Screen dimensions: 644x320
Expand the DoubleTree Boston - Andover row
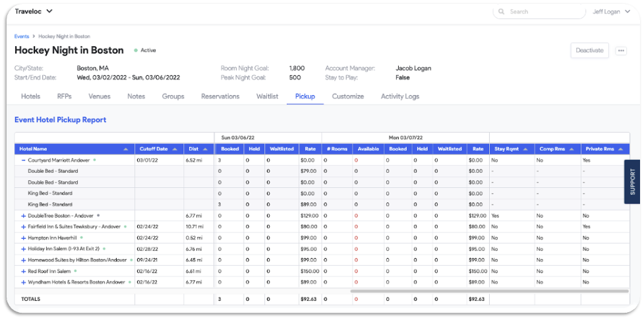point(24,216)
